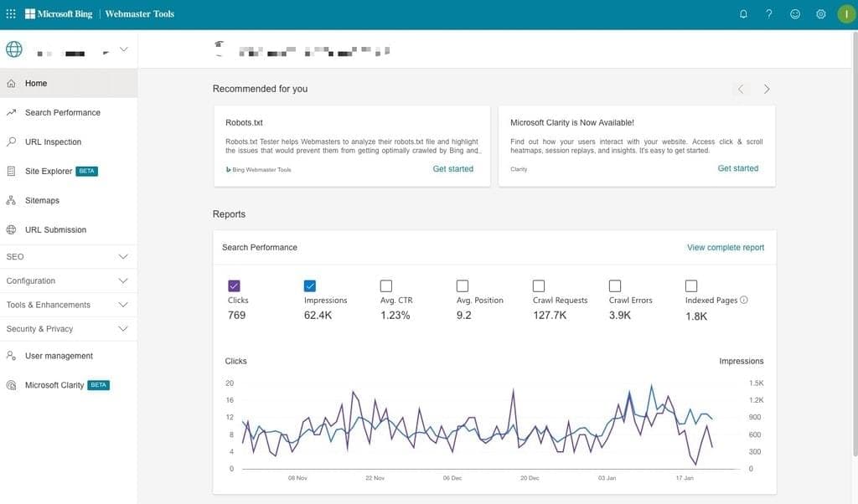Click the BETA badge beside Microsoft Clarity

pos(99,385)
